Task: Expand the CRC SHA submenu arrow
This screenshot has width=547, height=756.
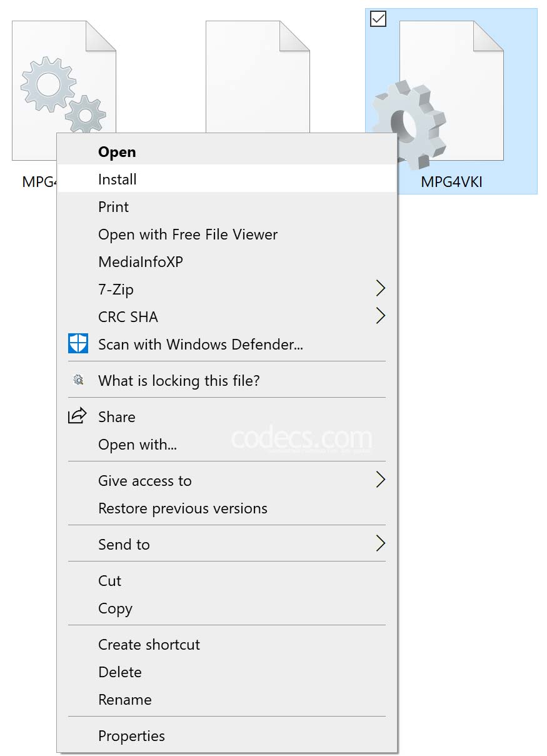Action: (380, 316)
